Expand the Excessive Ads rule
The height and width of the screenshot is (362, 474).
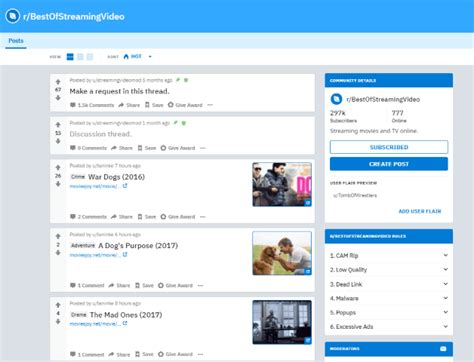(389, 327)
